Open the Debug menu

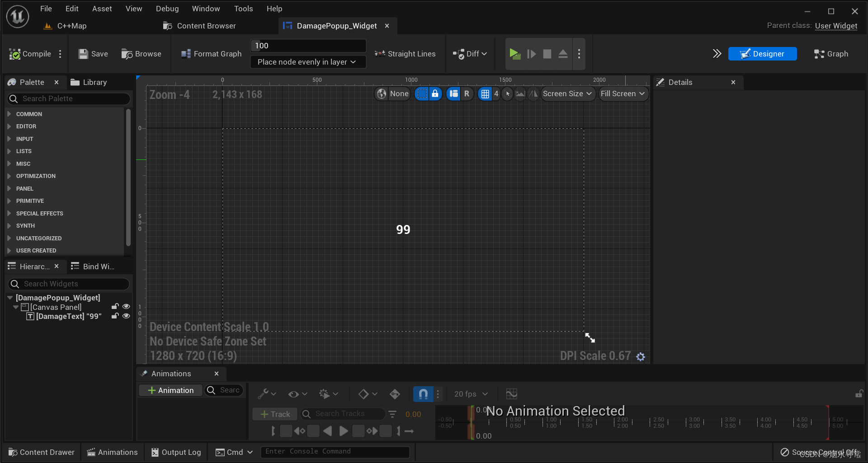(167, 9)
